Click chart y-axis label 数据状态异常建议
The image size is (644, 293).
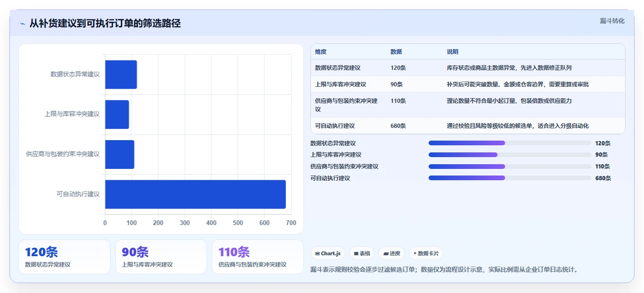[75, 75]
